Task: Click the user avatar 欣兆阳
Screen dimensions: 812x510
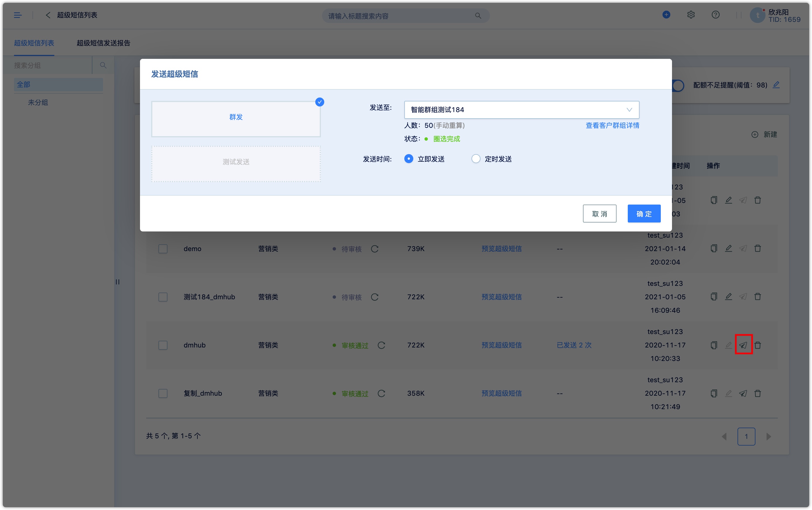Action: tap(757, 15)
